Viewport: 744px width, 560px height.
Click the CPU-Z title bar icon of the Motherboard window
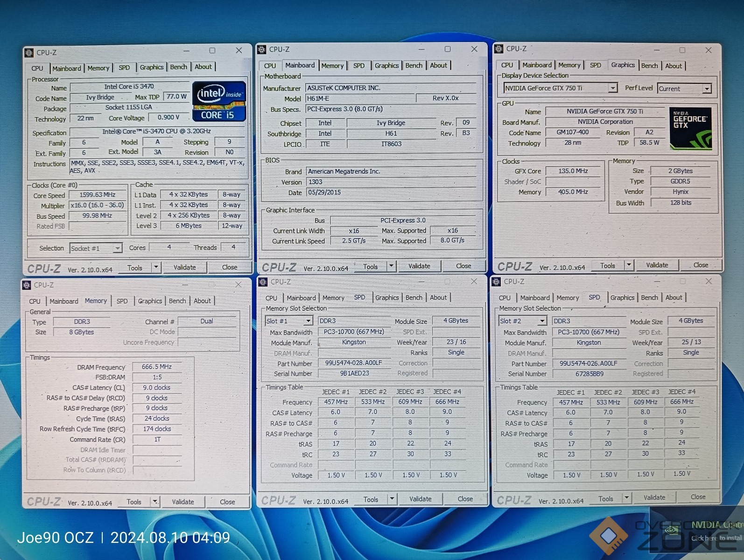(x=262, y=49)
